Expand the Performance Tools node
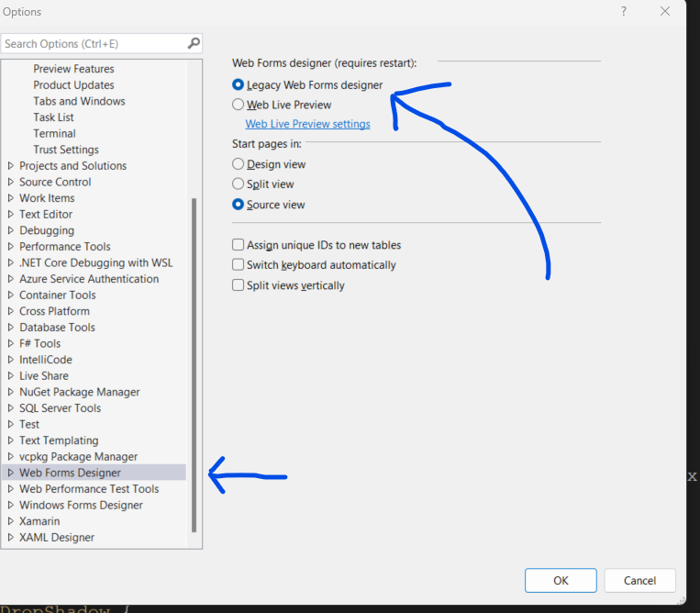The height and width of the screenshot is (613, 700). click(x=11, y=247)
